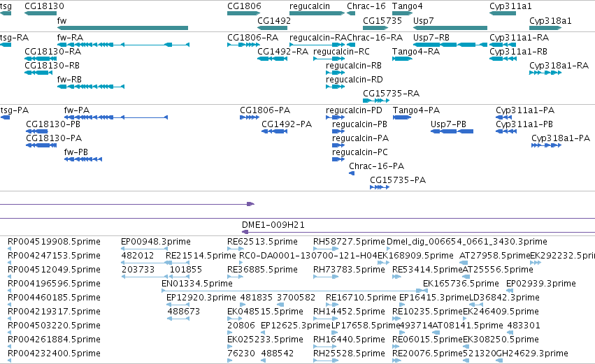Click the regucalcin-RB transcript
The image size is (595, 364).
(335, 73)
